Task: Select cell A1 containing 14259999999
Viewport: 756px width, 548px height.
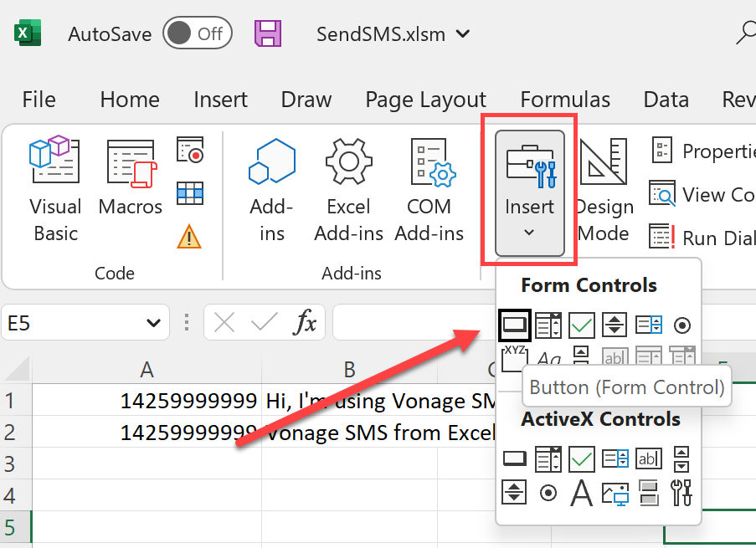Action: click(x=147, y=401)
